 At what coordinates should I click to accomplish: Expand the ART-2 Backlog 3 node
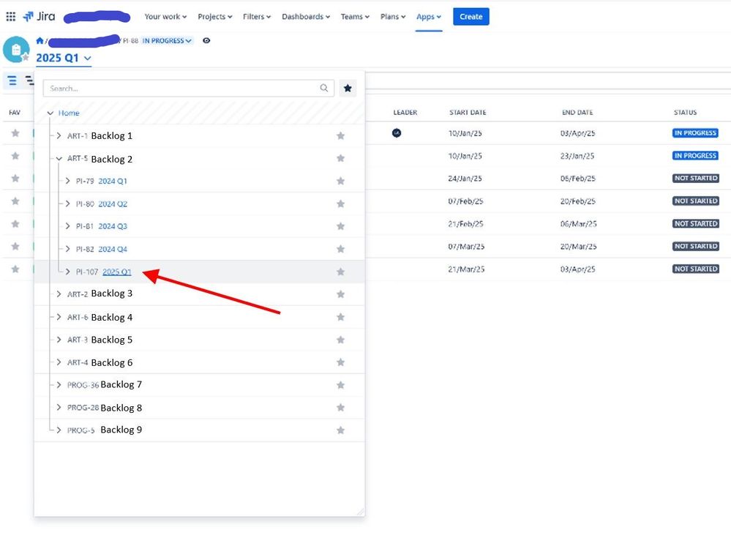click(59, 294)
